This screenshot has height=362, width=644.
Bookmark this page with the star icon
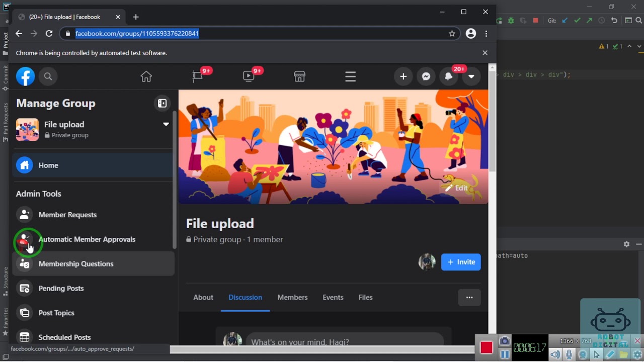[x=452, y=33]
